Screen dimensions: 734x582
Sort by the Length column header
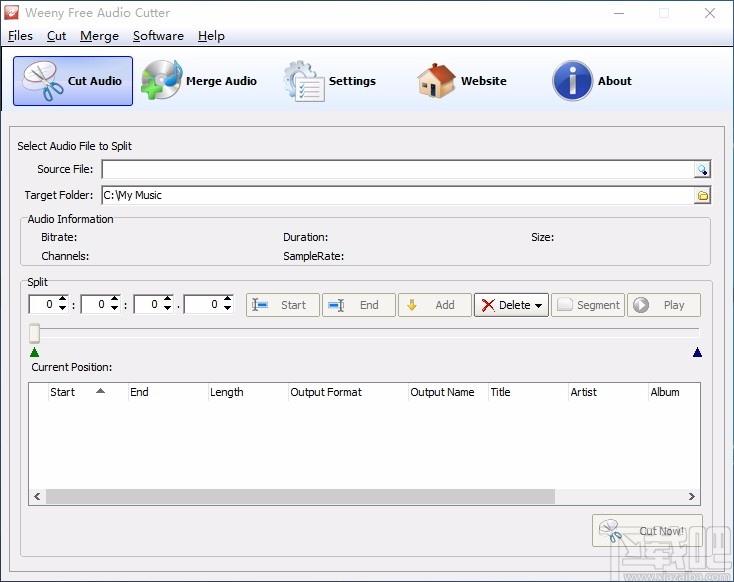[248, 392]
